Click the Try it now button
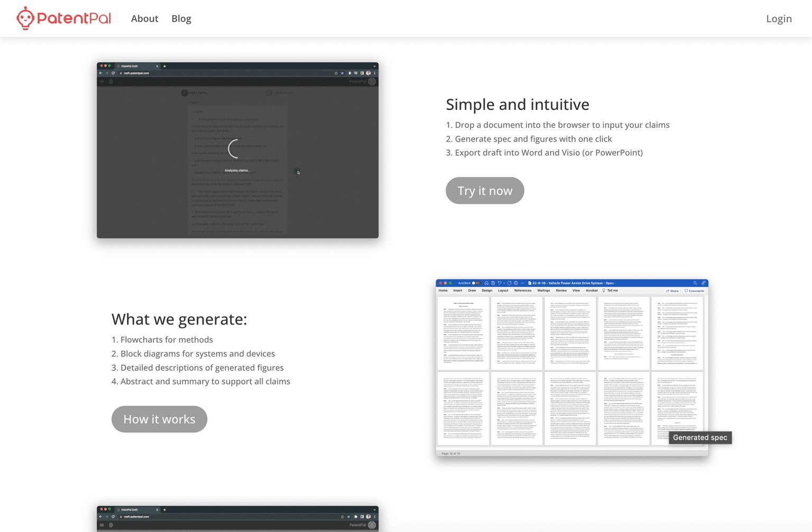The image size is (812, 532). pyautogui.click(x=485, y=191)
